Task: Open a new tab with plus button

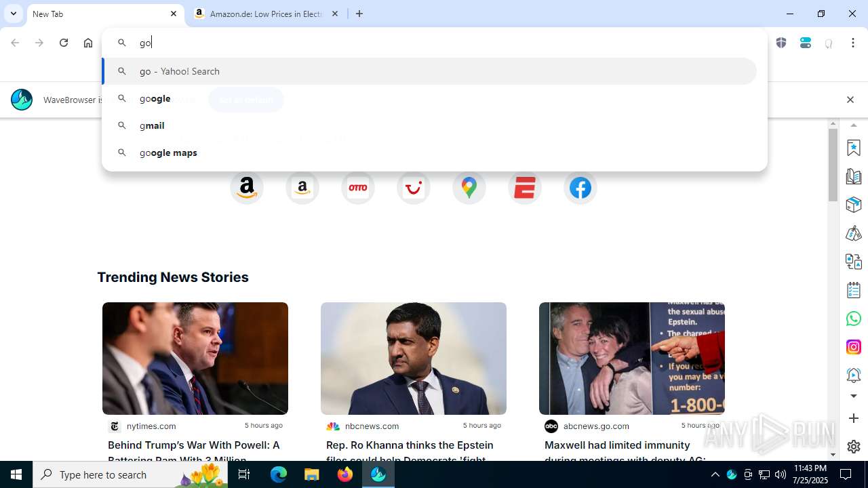Action: point(359,14)
